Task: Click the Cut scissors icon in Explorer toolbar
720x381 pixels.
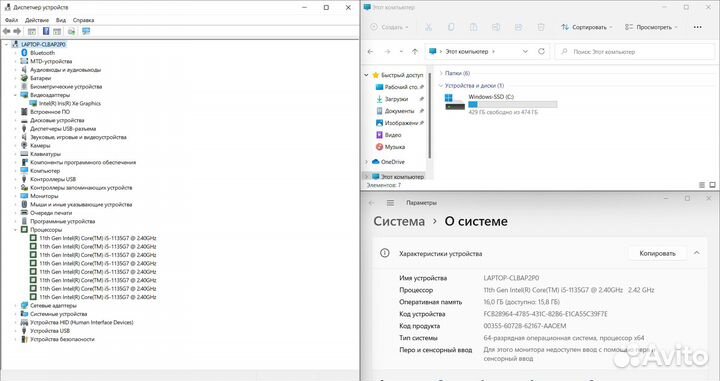Action: 428,27
